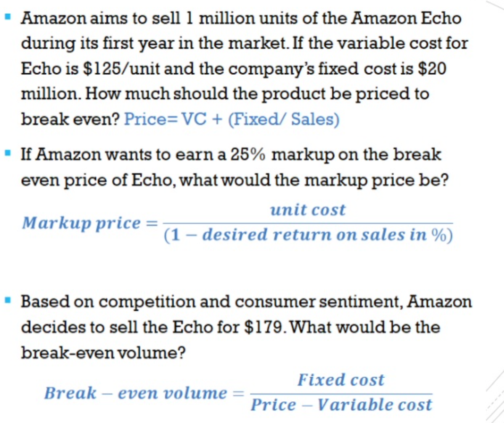Click 'unit cost' numerator text
This screenshot has height=423, width=504.
pos(308,210)
